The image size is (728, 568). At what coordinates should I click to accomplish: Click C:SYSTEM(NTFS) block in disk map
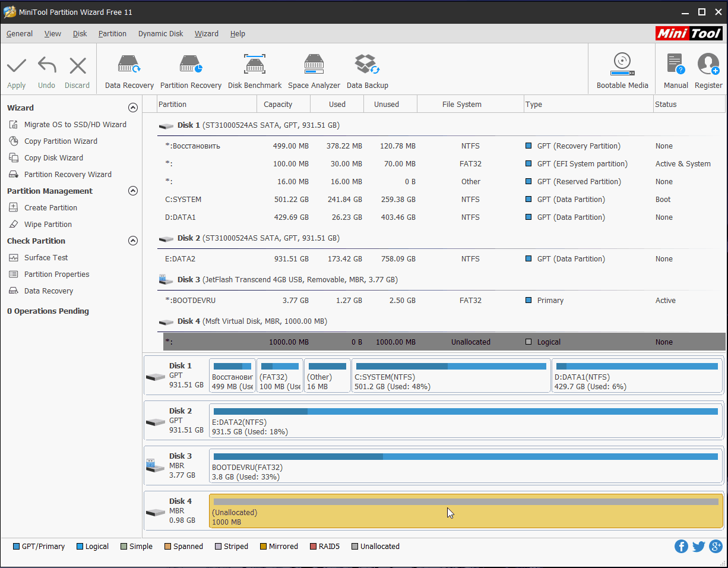(451, 375)
